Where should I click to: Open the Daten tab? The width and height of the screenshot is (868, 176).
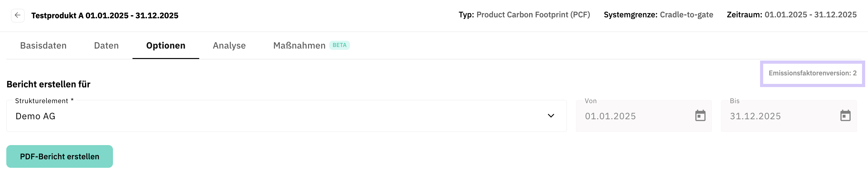pos(106,46)
